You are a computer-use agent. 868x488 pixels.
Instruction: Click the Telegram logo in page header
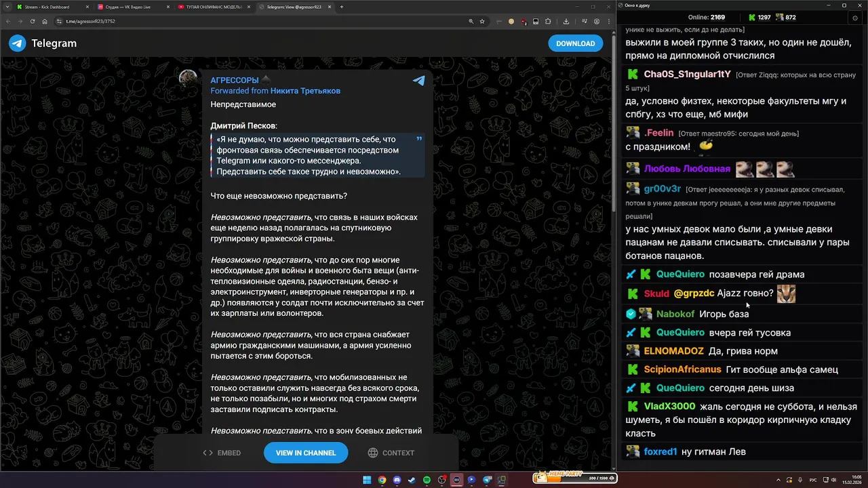pos(43,43)
